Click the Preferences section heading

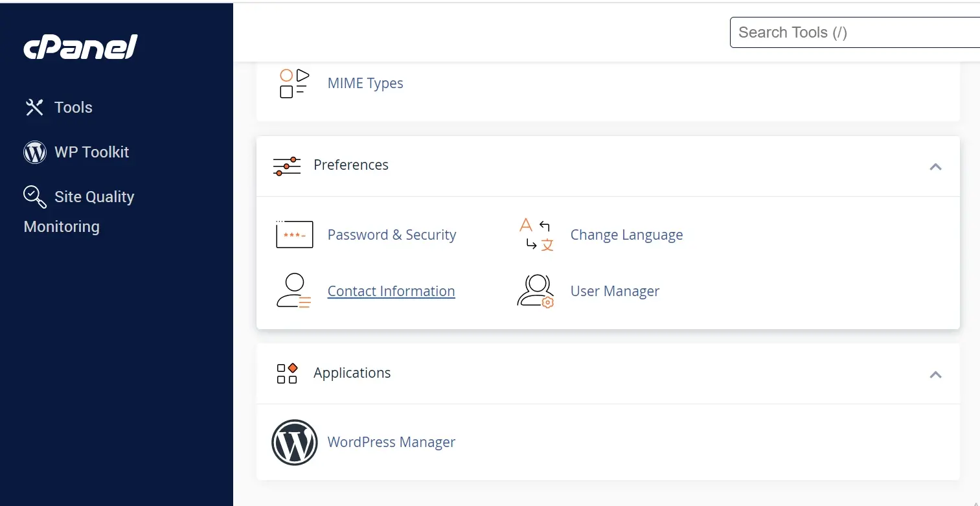pyautogui.click(x=351, y=165)
